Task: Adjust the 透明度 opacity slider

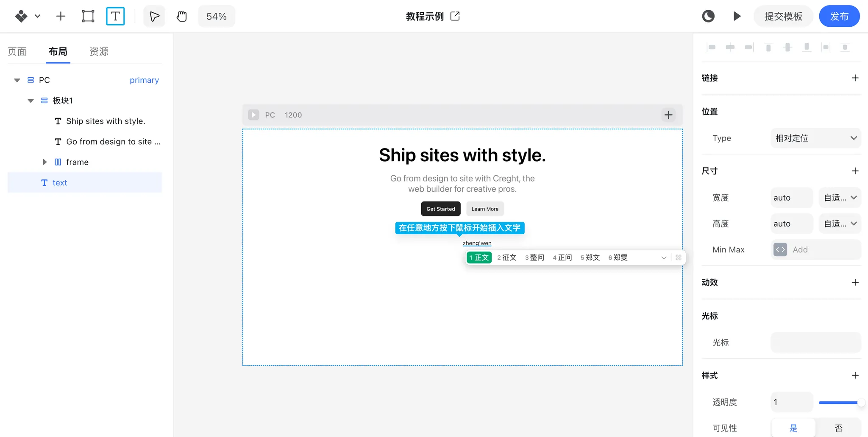Action: 840,402
